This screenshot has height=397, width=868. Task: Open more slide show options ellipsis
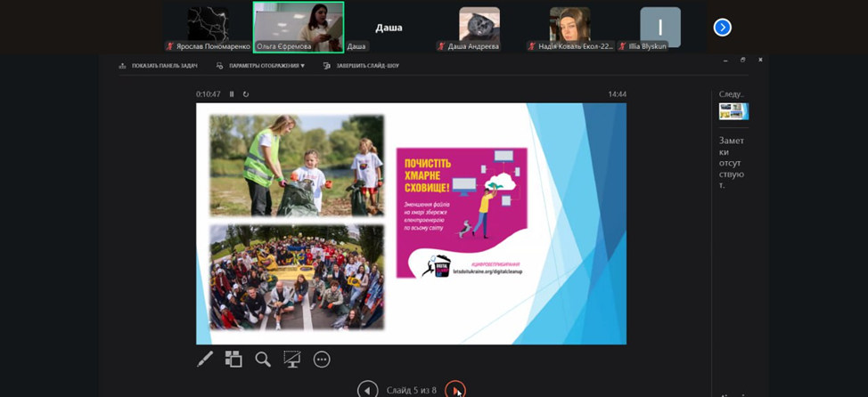click(322, 360)
